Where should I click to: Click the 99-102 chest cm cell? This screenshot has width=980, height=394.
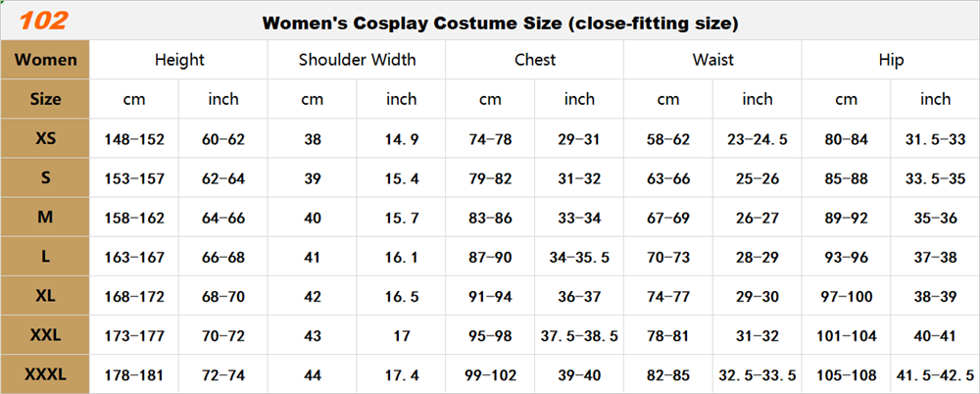(x=490, y=374)
